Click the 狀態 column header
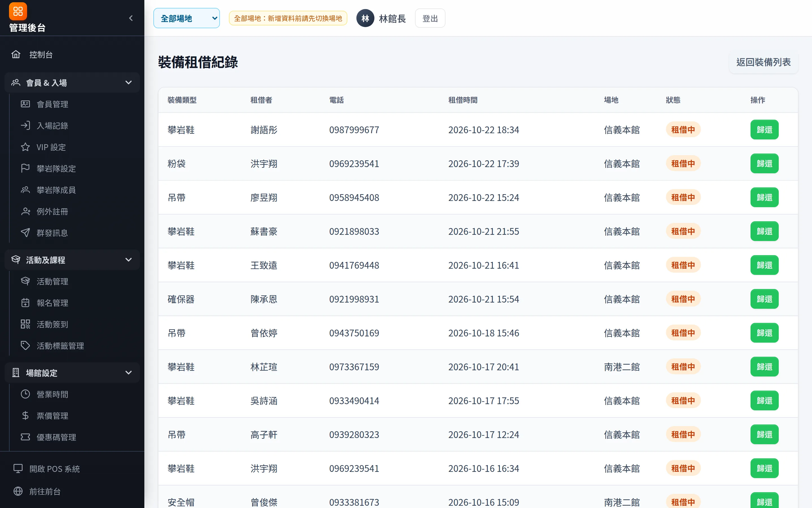 [x=673, y=100]
